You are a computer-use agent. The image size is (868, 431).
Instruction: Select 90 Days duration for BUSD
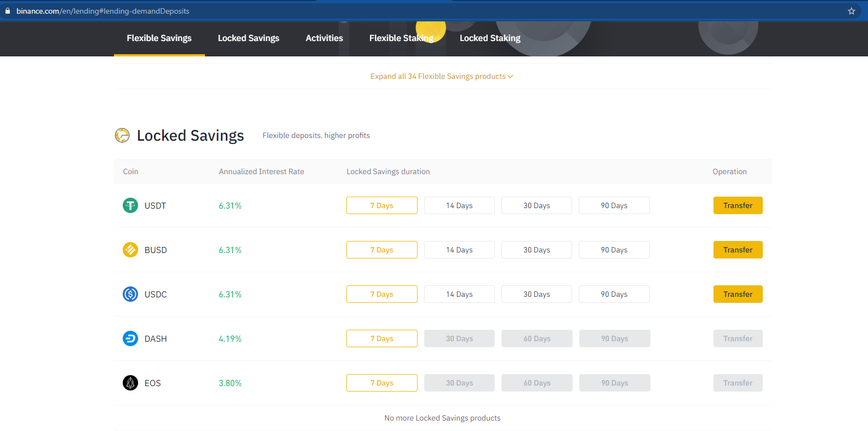[x=614, y=250]
